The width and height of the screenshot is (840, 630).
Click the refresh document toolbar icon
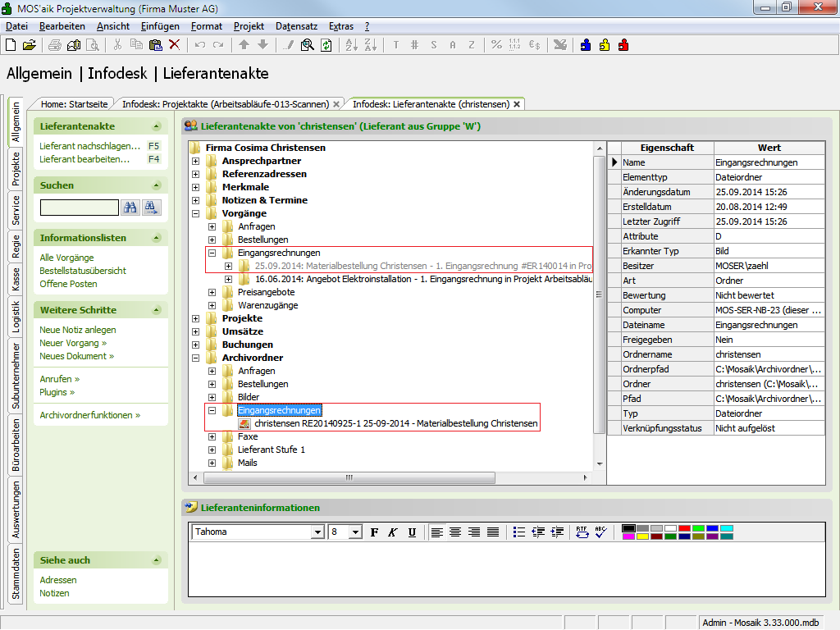coord(326,45)
